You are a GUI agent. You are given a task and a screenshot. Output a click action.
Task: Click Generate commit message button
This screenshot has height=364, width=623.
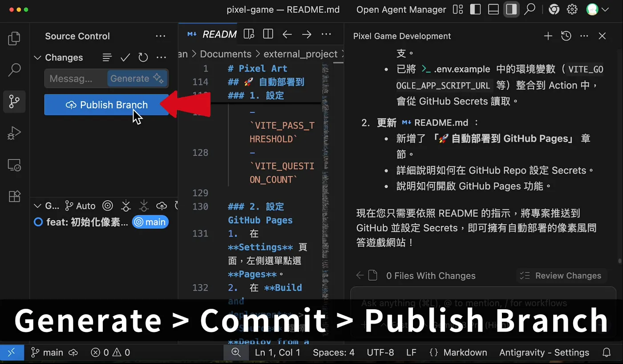coord(137,78)
